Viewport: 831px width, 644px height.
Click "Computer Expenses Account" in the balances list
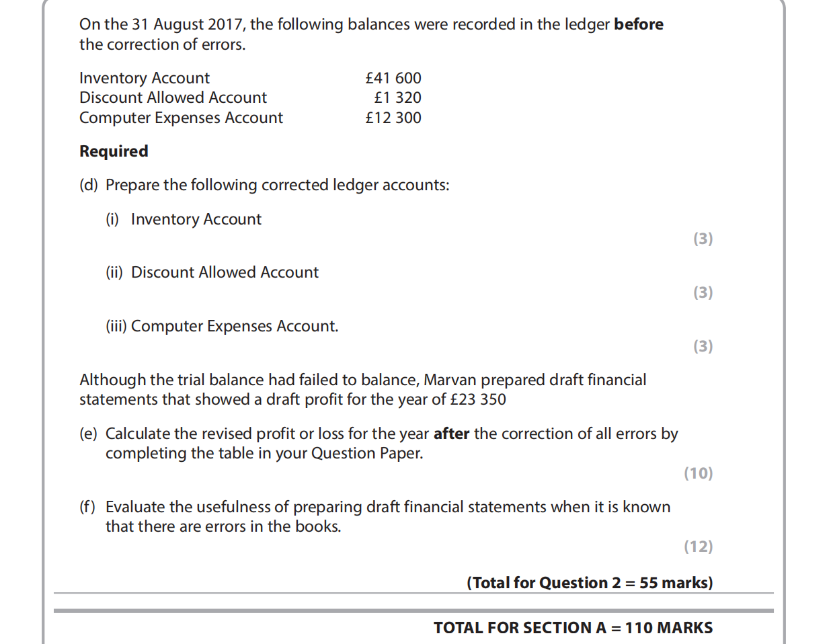[x=181, y=118]
